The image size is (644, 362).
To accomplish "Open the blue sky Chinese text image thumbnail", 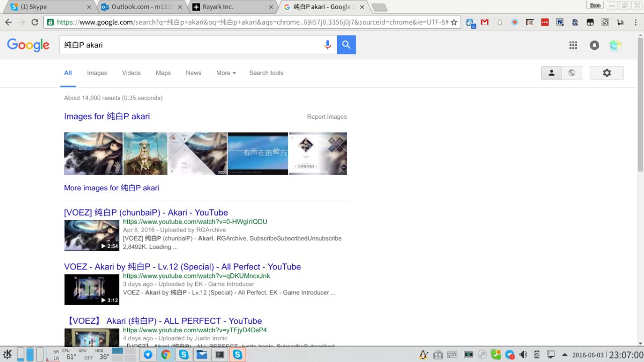I will tap(258, 154).
